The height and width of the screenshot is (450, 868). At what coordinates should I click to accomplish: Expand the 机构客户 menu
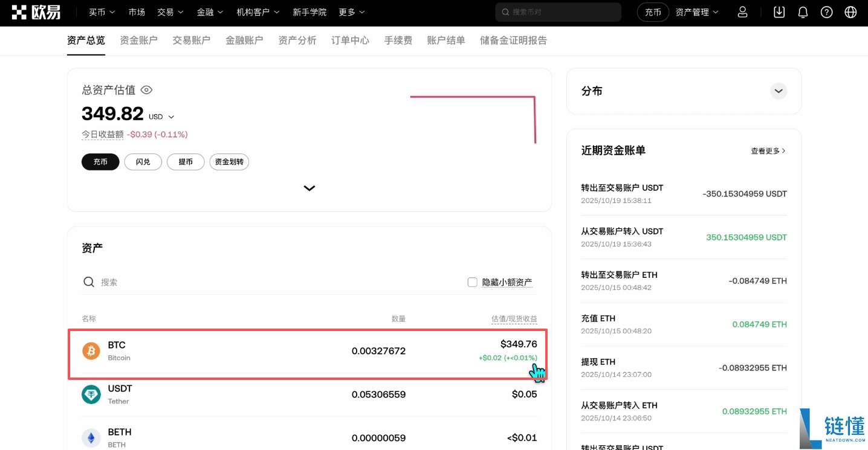[258, 12]
